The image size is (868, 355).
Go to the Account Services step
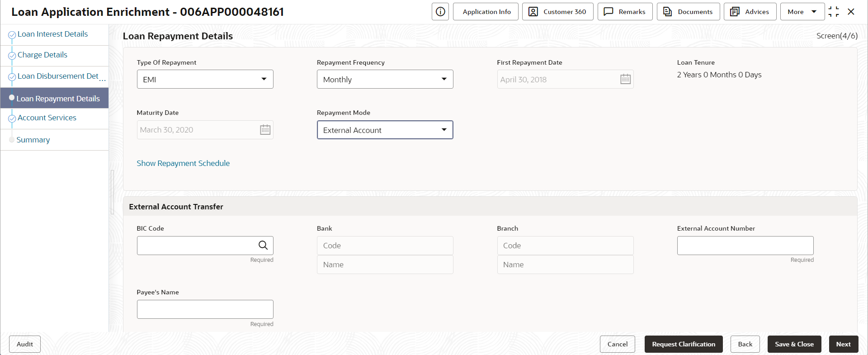[47, 118]
